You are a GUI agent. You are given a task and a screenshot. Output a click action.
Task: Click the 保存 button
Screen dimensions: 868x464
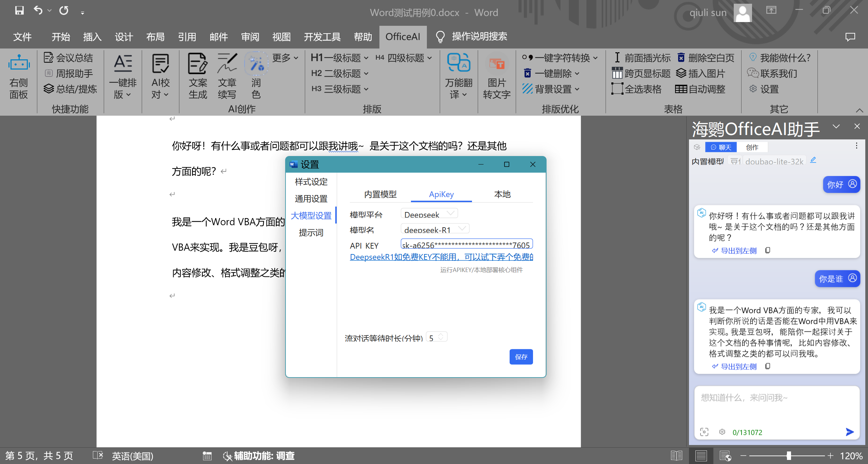521,357
